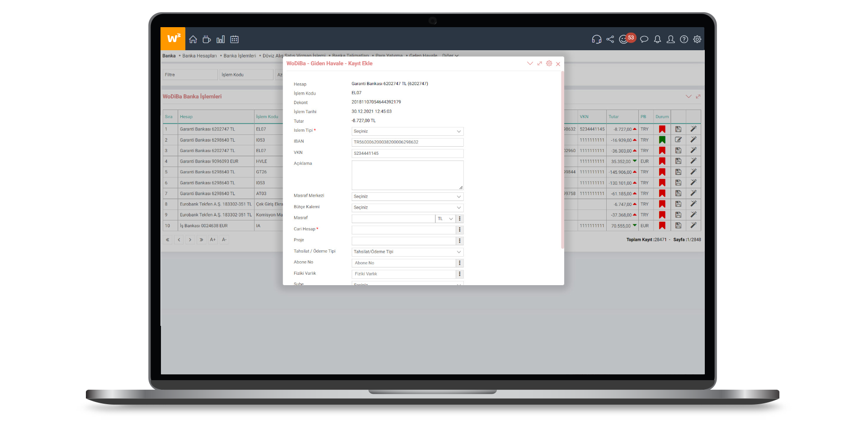Open the Banka Hesapları menu item

pos(199,56)
